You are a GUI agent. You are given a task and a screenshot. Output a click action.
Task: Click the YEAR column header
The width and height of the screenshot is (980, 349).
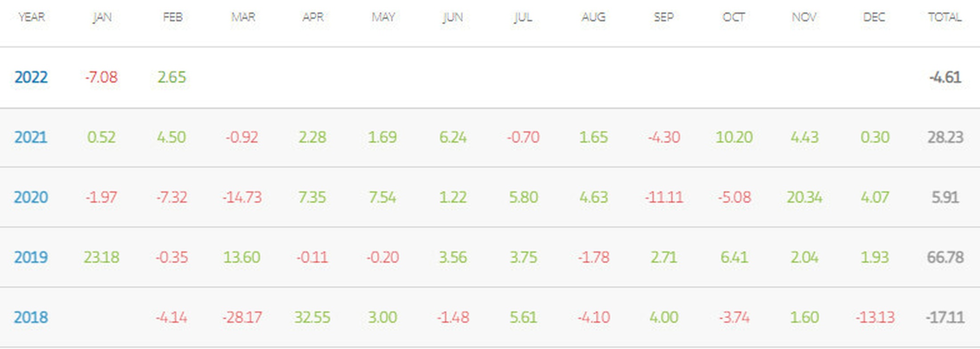click(32, 17)
